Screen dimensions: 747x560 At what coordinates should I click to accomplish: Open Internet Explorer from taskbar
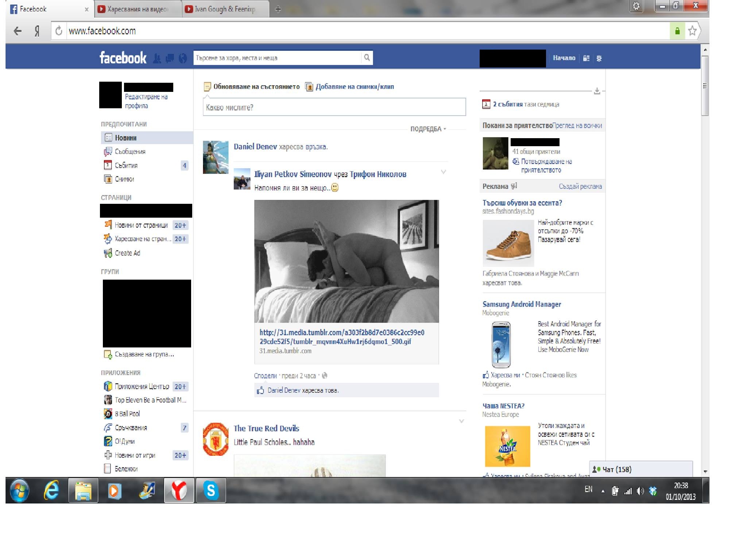pos(51,490)
